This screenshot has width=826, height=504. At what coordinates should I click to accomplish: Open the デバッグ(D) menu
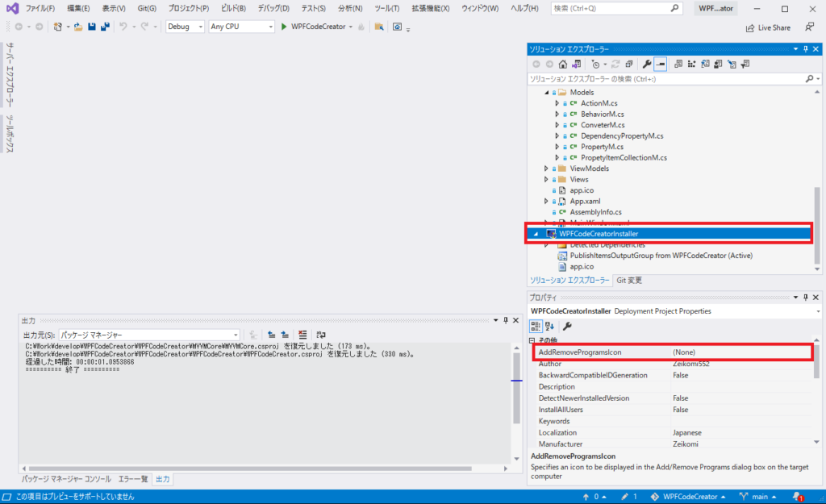(x=273, y=8)
